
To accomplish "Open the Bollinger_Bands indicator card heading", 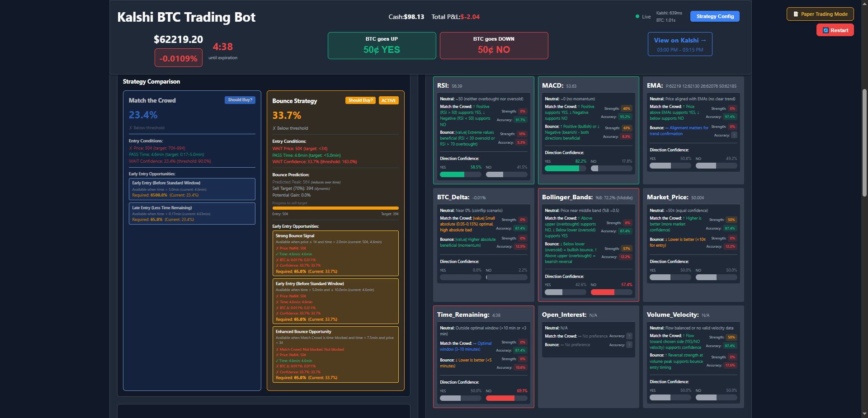I will pos(567,197).
